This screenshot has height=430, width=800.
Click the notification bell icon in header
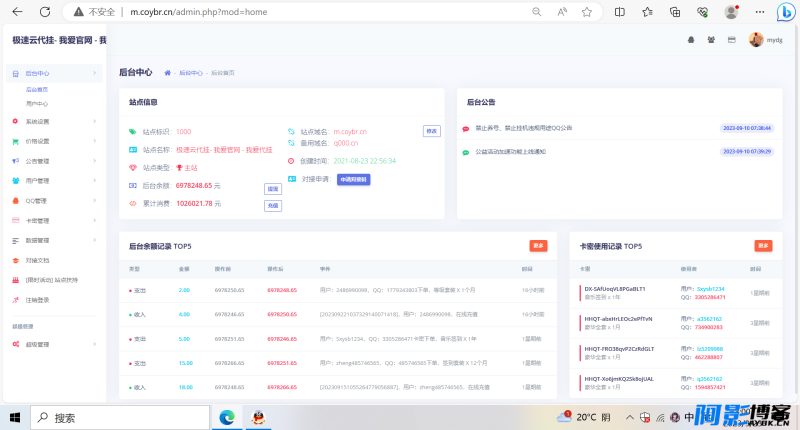pos(691,40)
